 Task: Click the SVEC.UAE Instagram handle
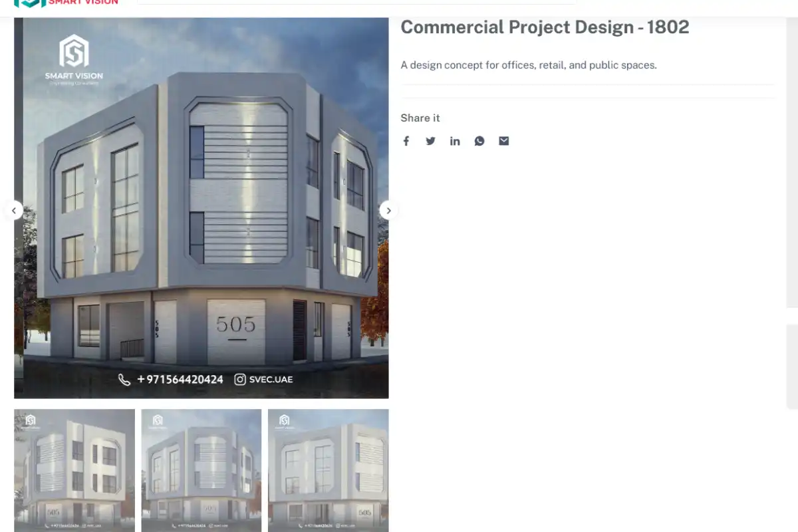tap(271, 380)
